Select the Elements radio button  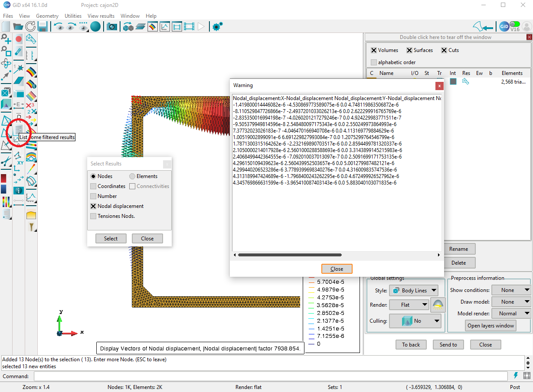coord(132,176)
